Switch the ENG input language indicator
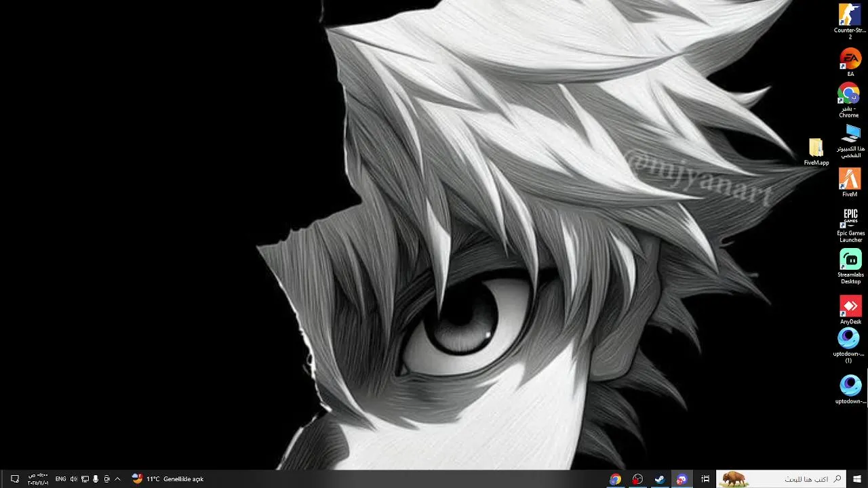Image resolution: width=868 pixels, height=488 pixels. (60, 479)
